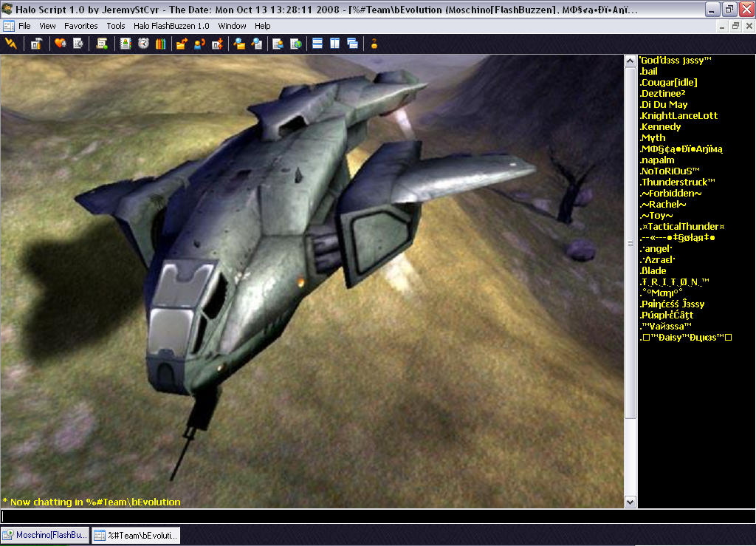Click the person with phone Chat icon
Screen dimensions: 756x546
click(x=199, y=44)
